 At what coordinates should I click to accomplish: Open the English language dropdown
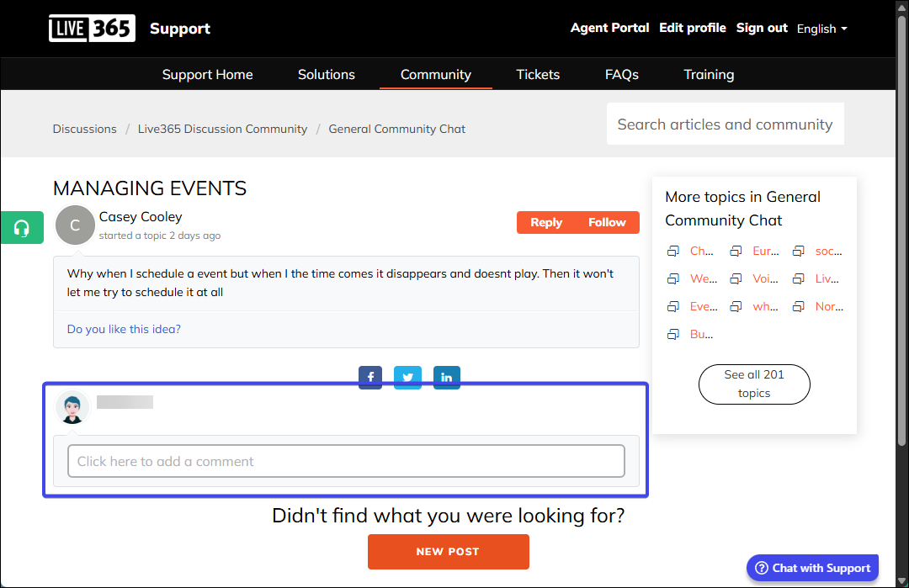[821, 29]
